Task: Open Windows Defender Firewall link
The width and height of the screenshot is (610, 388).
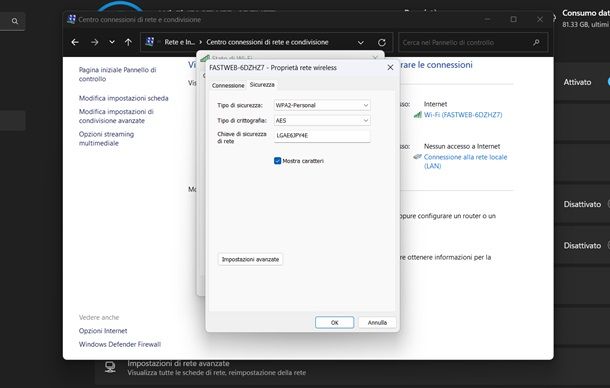Action: (x=120, y=344)
